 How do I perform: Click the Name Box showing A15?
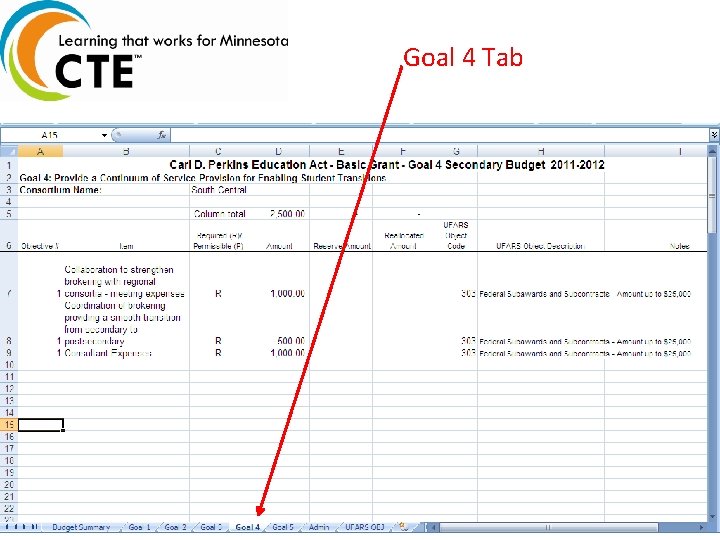(51, 135)
